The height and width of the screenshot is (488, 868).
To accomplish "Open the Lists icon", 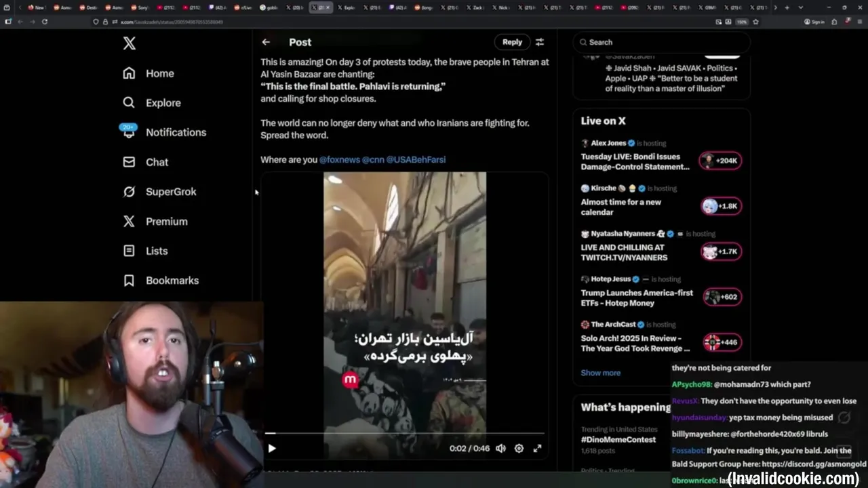I will pyautogui.click(x=129, y=251).
